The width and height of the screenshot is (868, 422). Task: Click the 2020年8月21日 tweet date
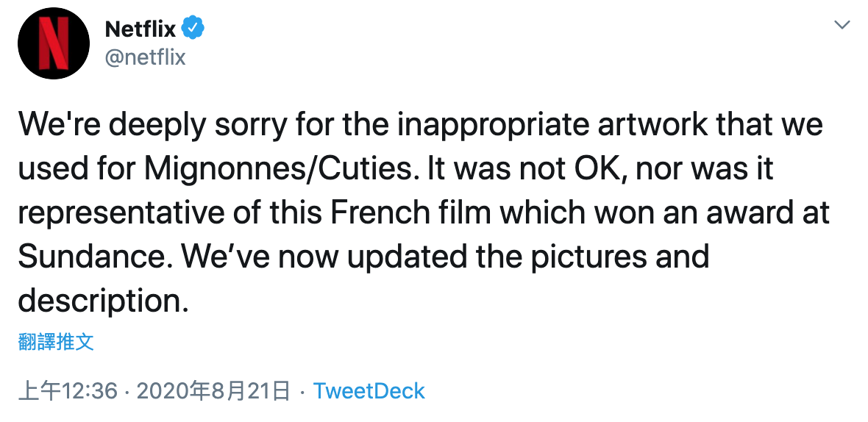pos(213,390)
